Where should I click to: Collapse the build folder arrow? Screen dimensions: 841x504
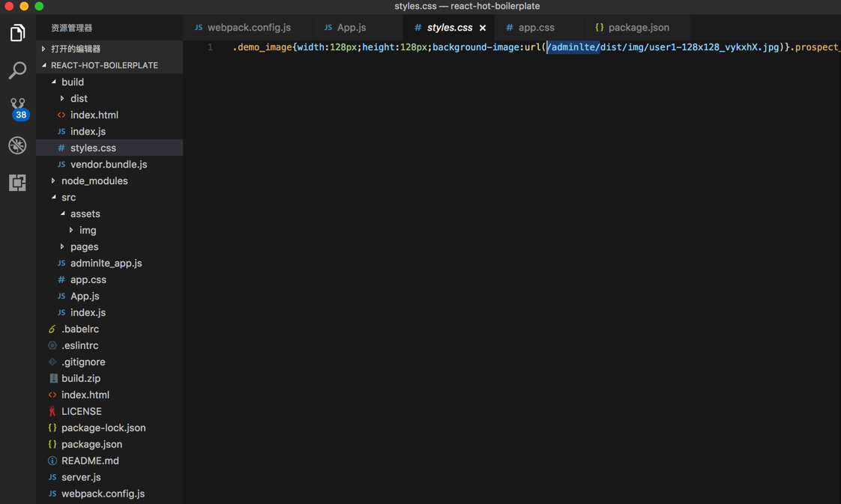point(54,82)
